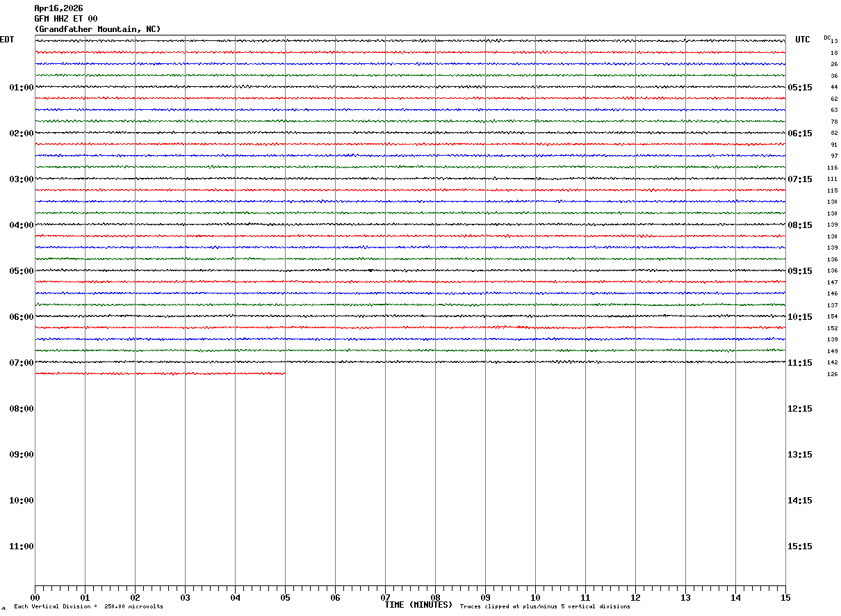Click the DC value 116
841x616 pixels.
click(x=833, y=168)
